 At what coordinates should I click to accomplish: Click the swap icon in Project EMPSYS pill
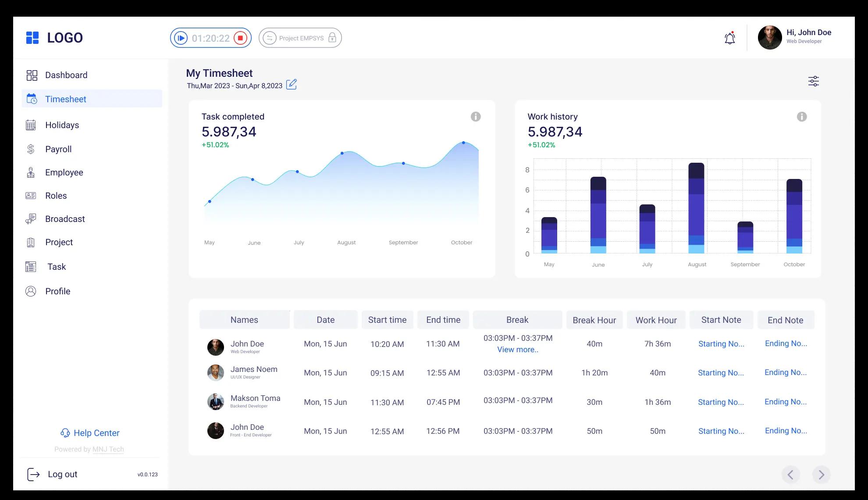tap(270, 38)
